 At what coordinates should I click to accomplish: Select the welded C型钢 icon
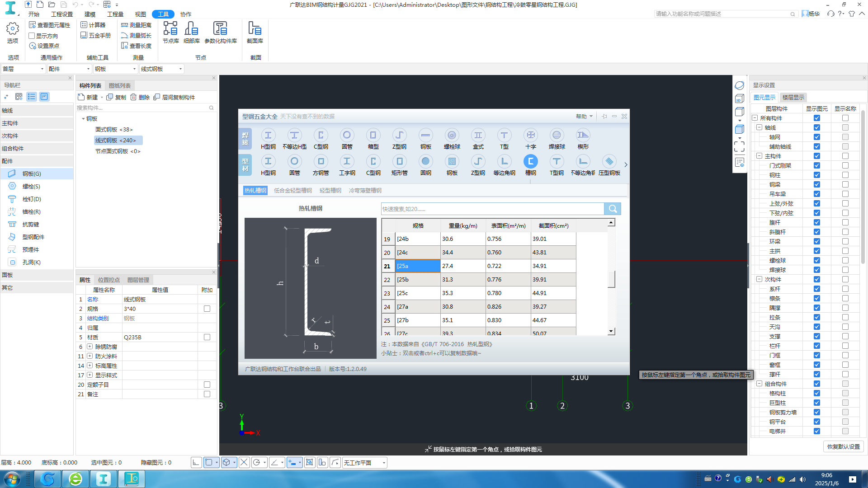tap(321, 139)
